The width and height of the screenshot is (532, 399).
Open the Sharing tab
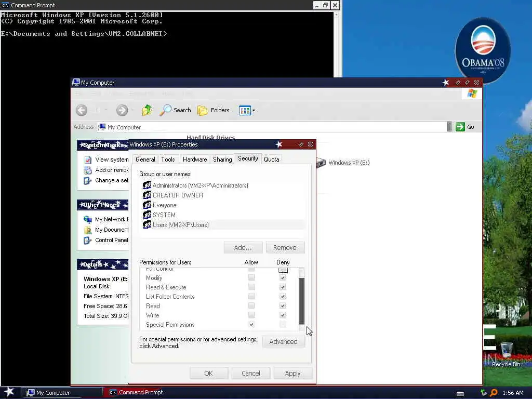click(x=222, y=159)
